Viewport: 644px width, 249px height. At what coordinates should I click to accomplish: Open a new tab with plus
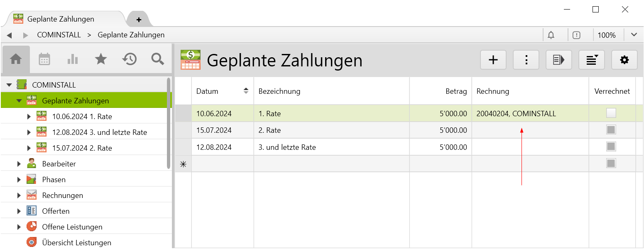pyautogui.click(x=139, y=20)
